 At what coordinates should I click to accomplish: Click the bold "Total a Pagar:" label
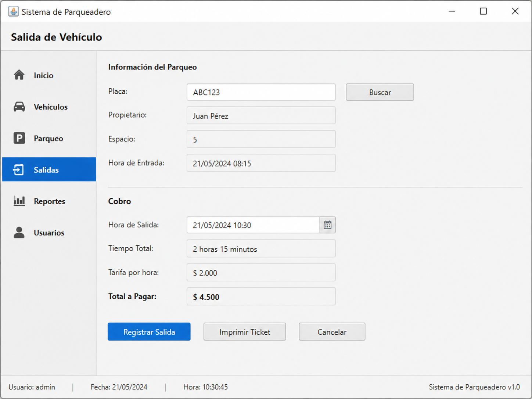pos(132,296)
